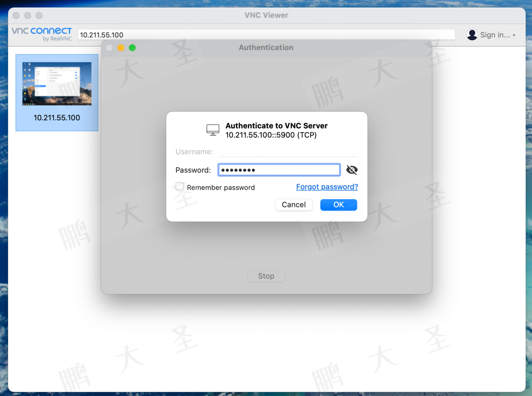Click the Stop button in Authentication window
The image size is (532, 396).
tap(266, 276)
